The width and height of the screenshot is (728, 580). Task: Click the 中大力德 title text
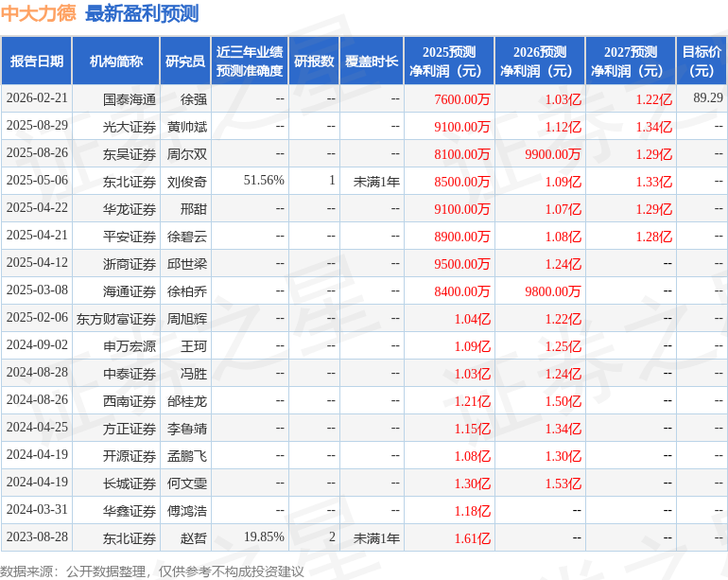(38, 13)
